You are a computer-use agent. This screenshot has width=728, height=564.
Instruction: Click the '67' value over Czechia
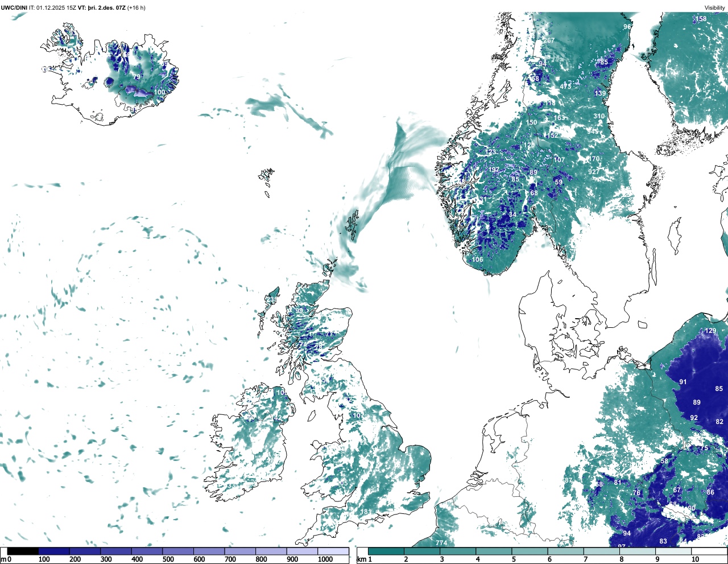(x=677, y=490)
